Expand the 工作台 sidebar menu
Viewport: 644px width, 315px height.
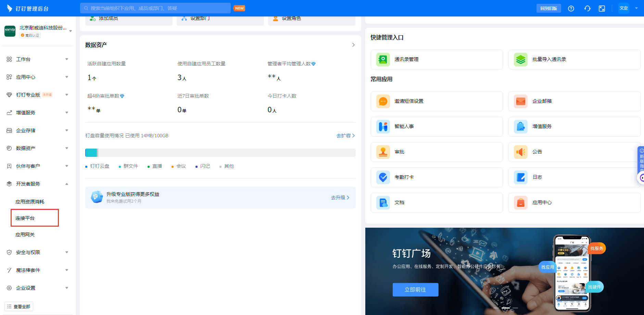[67, 59]
